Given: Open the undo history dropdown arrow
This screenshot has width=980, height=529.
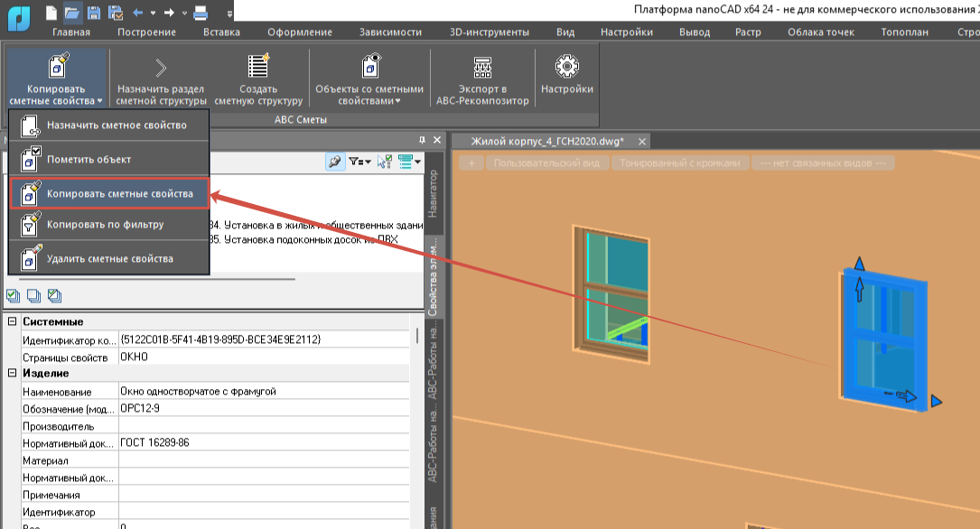Looking at the screenshot, I should pyautogui.click(x=153, y=14).
